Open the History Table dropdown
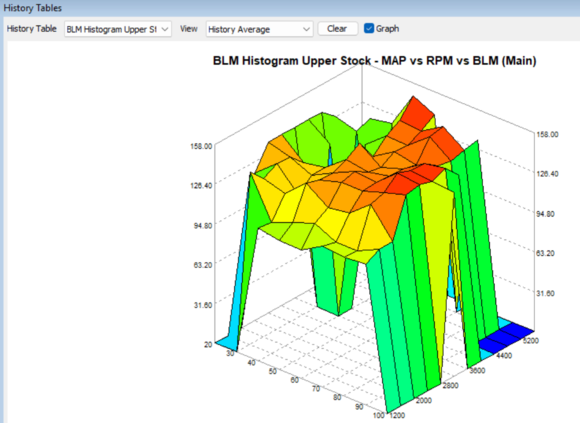Screen dimensions: 580x423 118,29
